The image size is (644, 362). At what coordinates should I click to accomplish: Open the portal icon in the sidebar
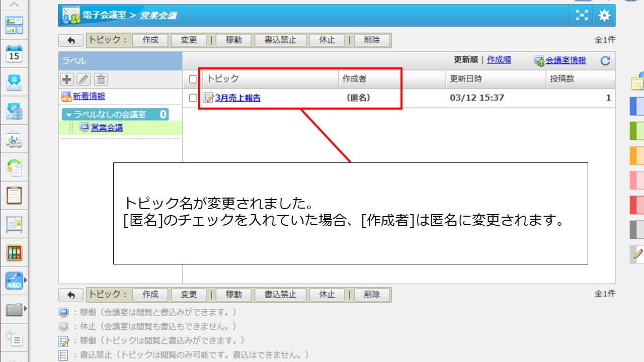(x=14, y=25)
